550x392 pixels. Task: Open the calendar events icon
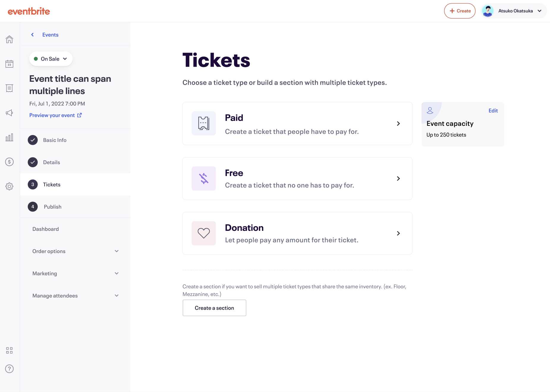pos(10,64)
